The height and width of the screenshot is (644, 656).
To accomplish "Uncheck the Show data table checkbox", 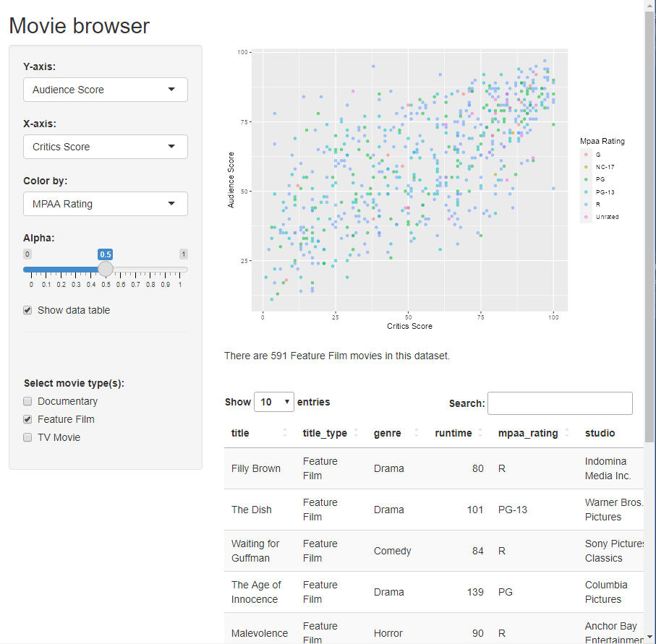I will point(27,310).
